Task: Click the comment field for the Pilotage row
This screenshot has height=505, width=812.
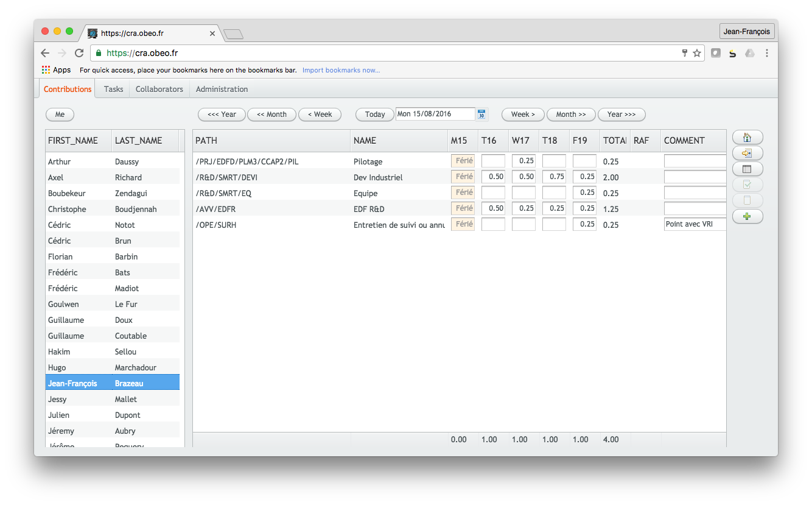Action: click(x=695, y=161)
